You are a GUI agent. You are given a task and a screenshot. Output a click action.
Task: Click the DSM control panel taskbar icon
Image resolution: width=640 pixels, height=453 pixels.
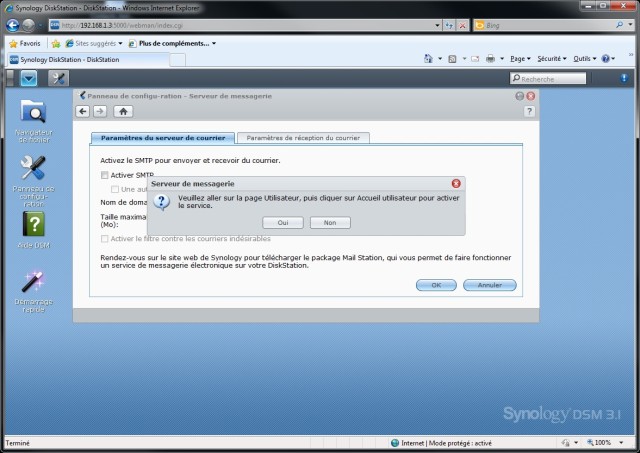[58, 78]
